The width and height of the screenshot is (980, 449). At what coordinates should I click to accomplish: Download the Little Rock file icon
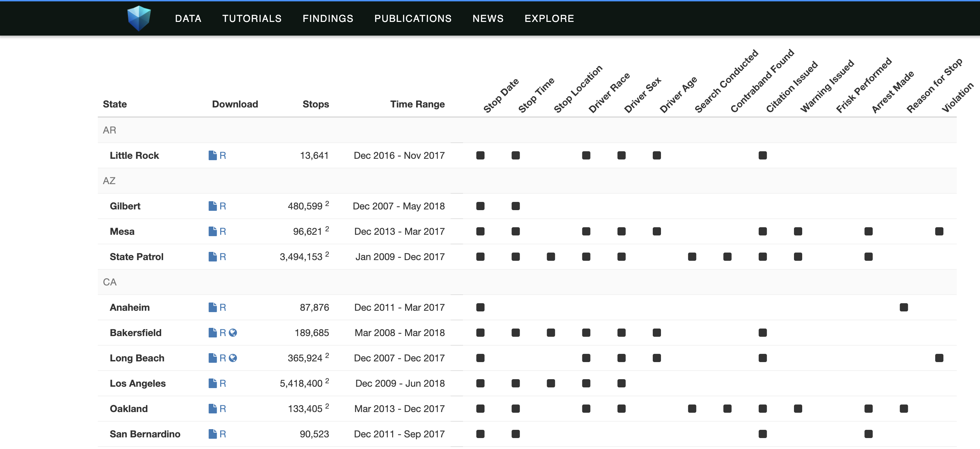(x=213, y=155)
